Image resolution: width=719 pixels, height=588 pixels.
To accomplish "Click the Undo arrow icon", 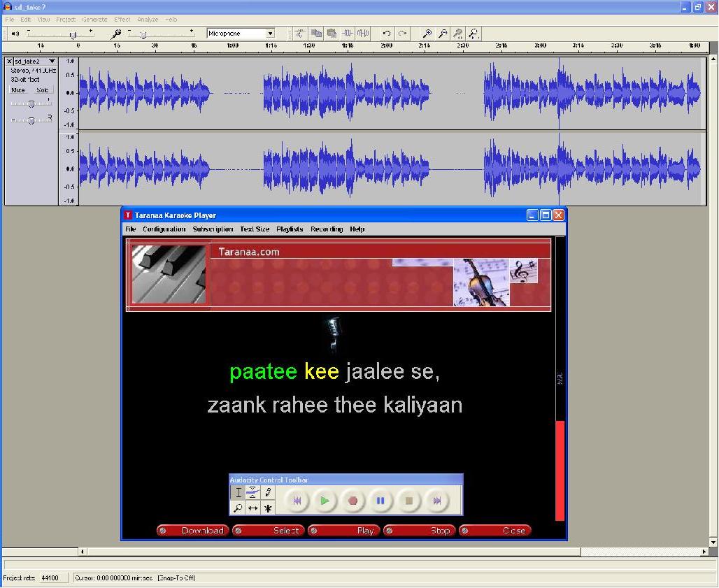I will point(386,34).
